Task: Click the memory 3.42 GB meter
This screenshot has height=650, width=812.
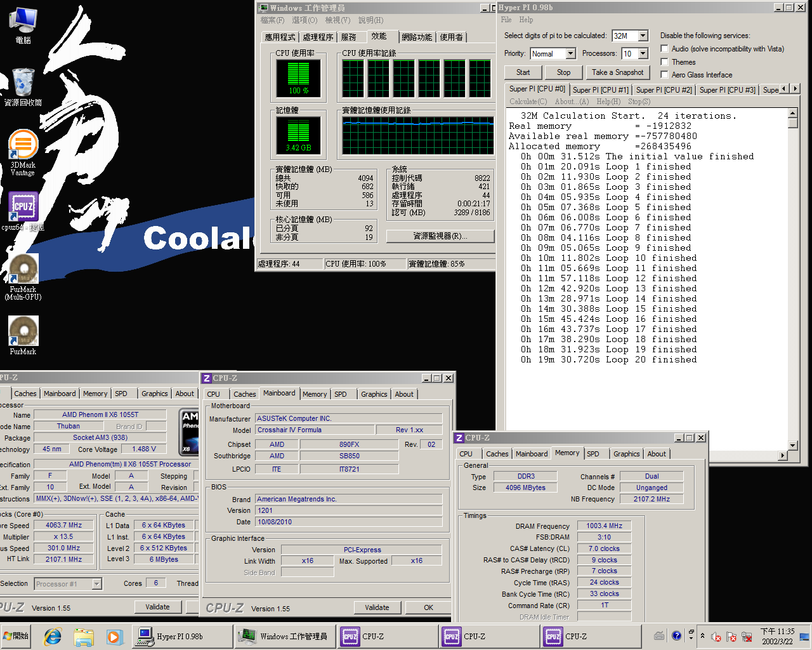Action: (298, 135)
